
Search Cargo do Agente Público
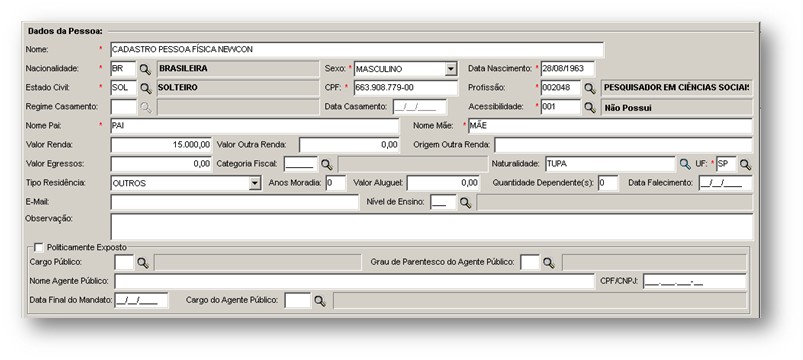click(x=320, y=301)
